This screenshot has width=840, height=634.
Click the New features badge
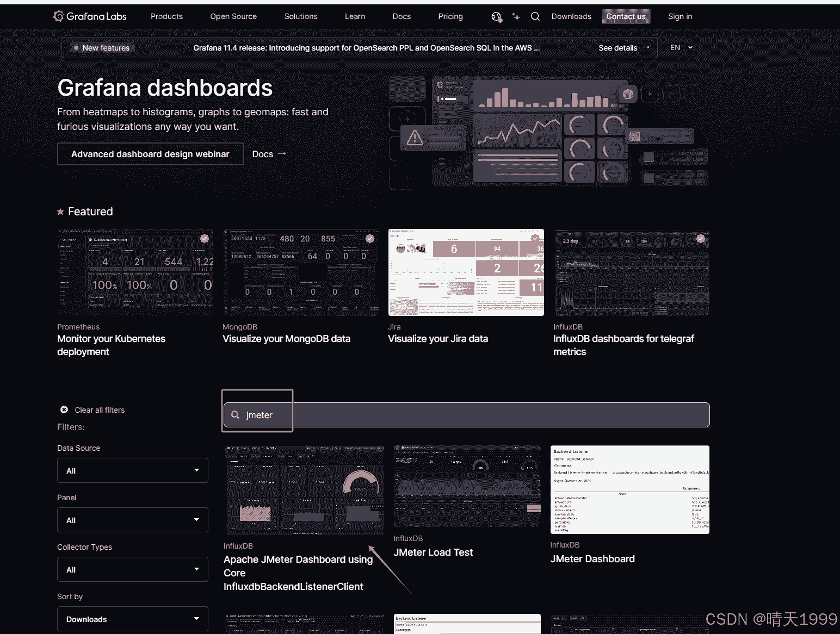point(103,48)
